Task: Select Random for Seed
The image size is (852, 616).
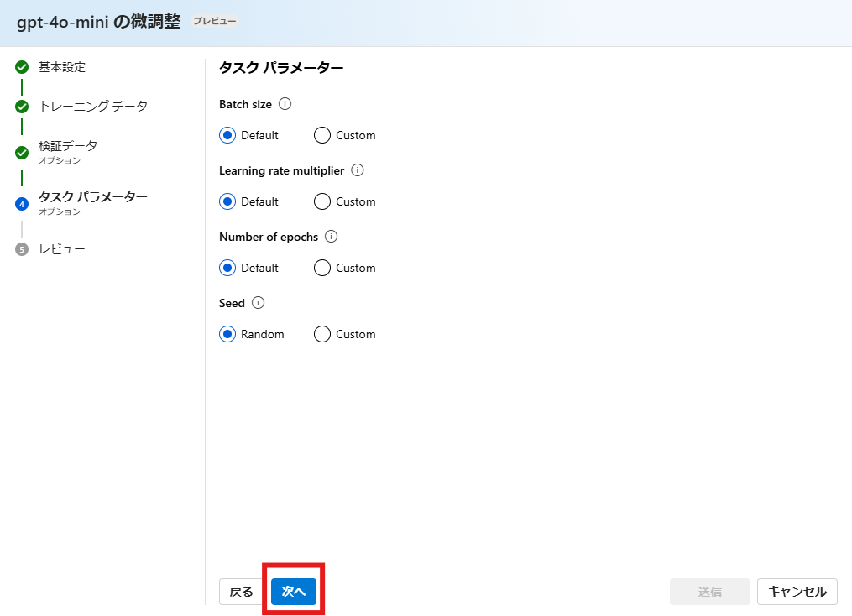Action: (227, 334)
